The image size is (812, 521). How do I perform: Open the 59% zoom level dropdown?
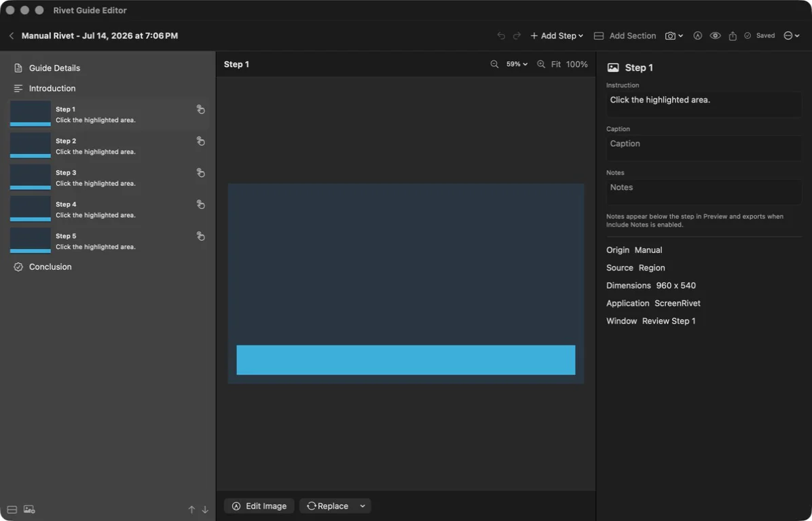[x=517, y=64]
